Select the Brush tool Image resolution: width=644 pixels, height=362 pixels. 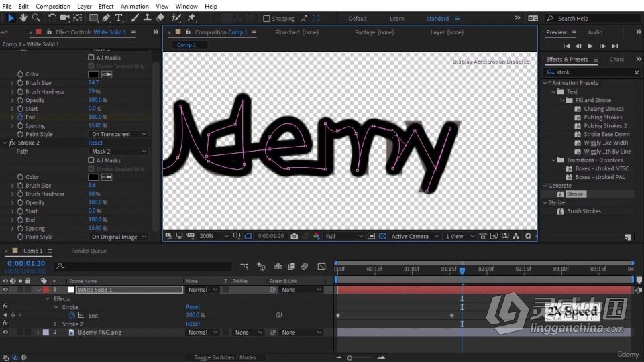click(135, 17)
